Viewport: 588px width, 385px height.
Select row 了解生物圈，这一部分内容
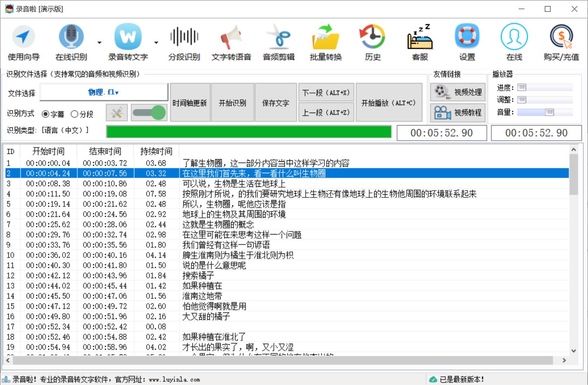[x=287, y=163]
